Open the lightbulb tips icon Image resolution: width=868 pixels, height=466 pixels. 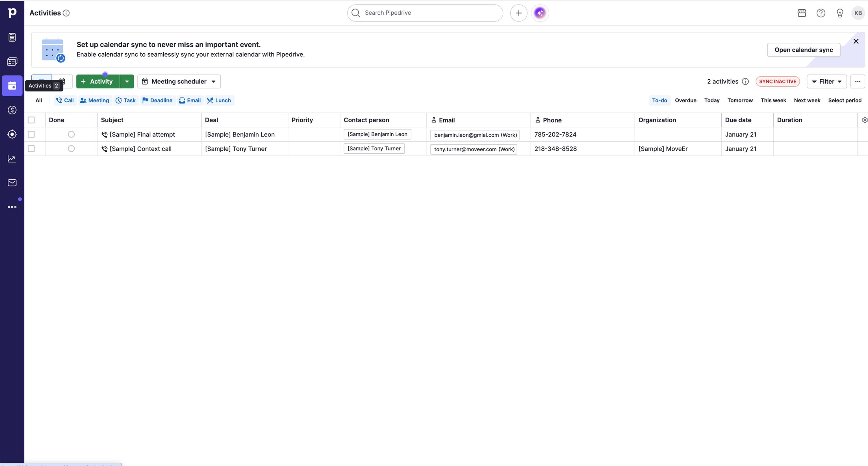[x=840, y=13]
